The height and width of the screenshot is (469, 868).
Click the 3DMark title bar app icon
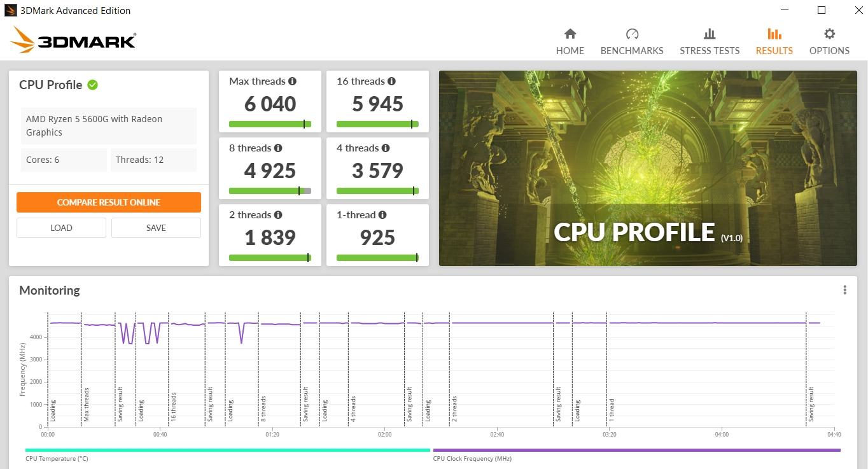tap(10, 10)
